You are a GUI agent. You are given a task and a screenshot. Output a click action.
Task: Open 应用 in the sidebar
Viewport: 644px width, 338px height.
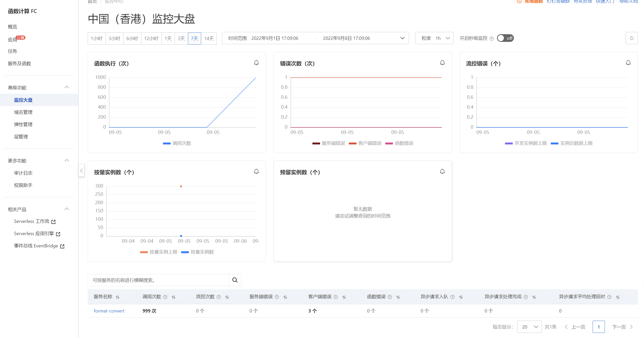coord(13,40)
